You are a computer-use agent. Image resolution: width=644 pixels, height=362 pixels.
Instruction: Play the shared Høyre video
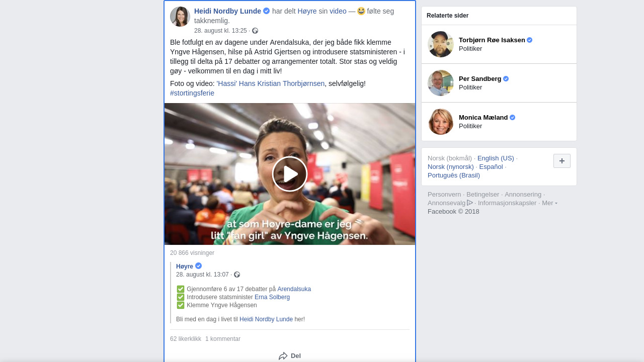290,174
